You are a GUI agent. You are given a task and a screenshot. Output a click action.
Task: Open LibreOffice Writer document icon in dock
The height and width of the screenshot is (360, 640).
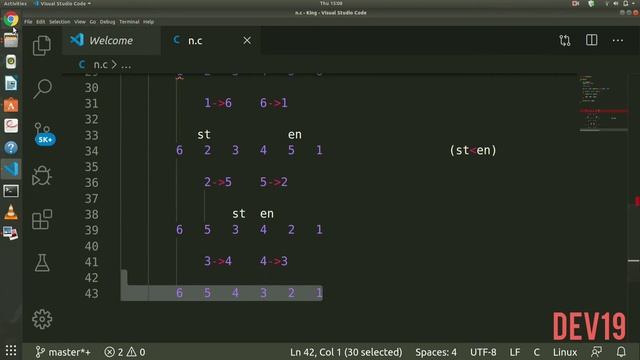pyautogui.click(x=11, y=83)
